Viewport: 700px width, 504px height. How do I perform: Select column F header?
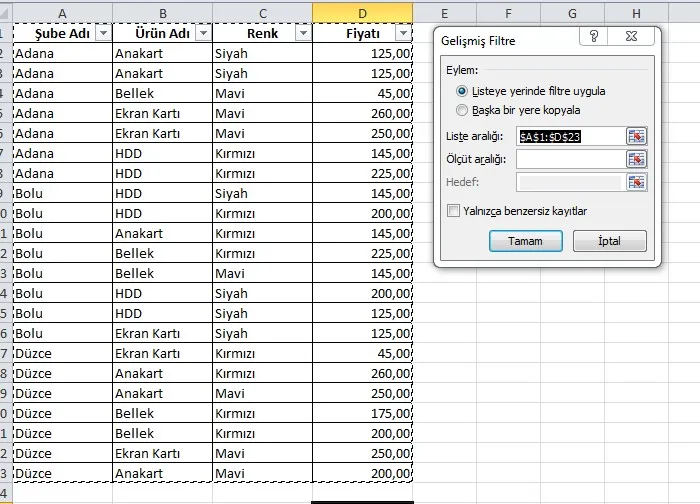point(508,12)
